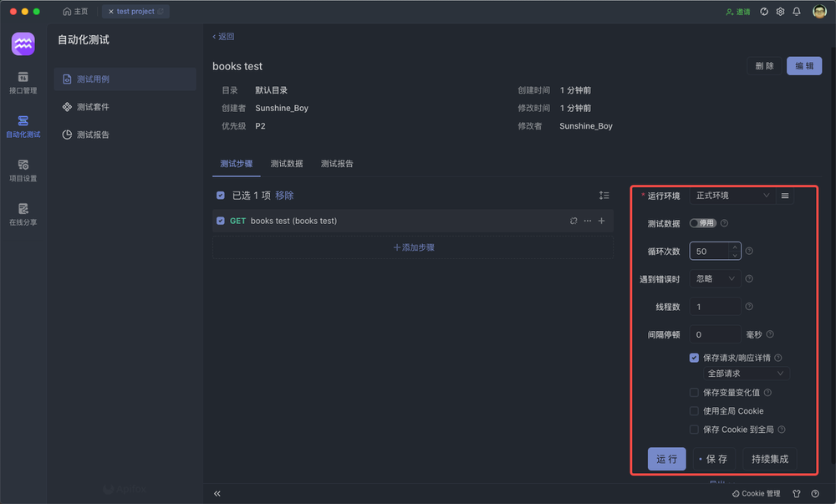Click the 运行 button
The width and height of the screenshot is (836, 504).
click(666, 459)
